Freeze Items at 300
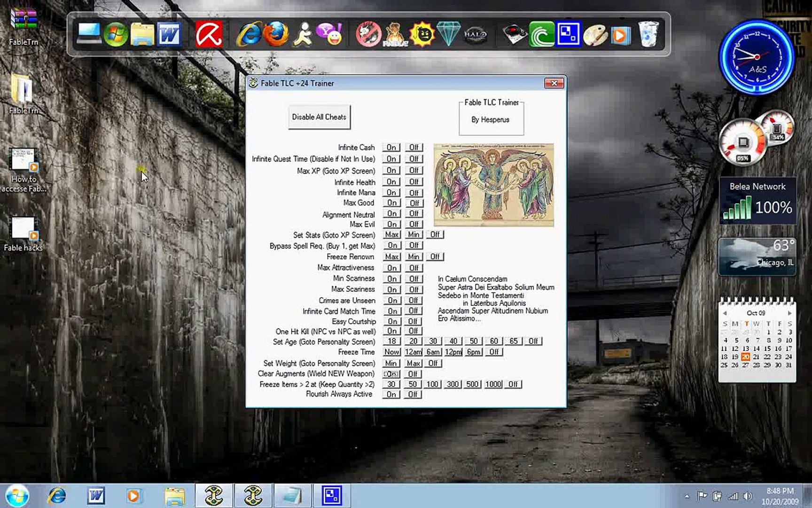812x508 pixels. click(x=453, y=384)
